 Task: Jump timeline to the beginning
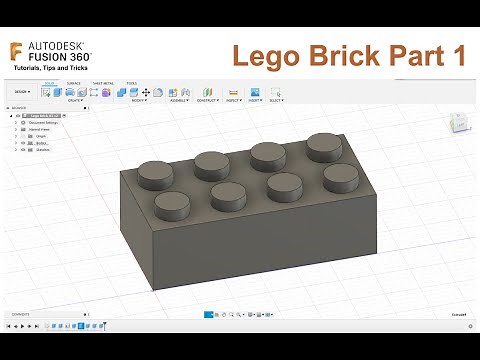coord(9,326)
